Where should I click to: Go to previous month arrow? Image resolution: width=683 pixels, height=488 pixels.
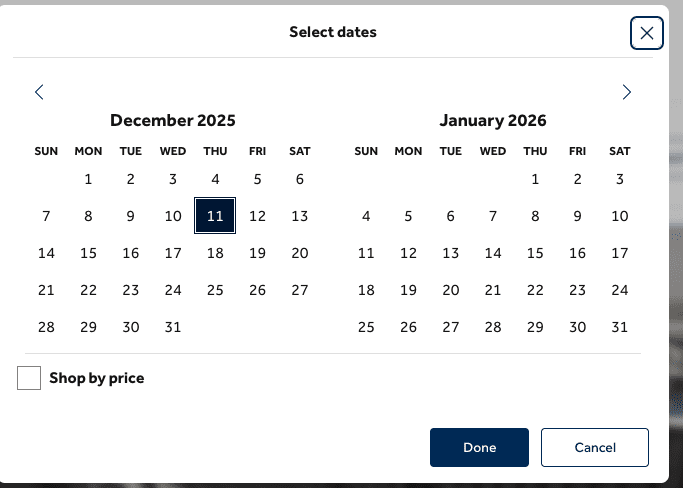click(x=40, y=92)
